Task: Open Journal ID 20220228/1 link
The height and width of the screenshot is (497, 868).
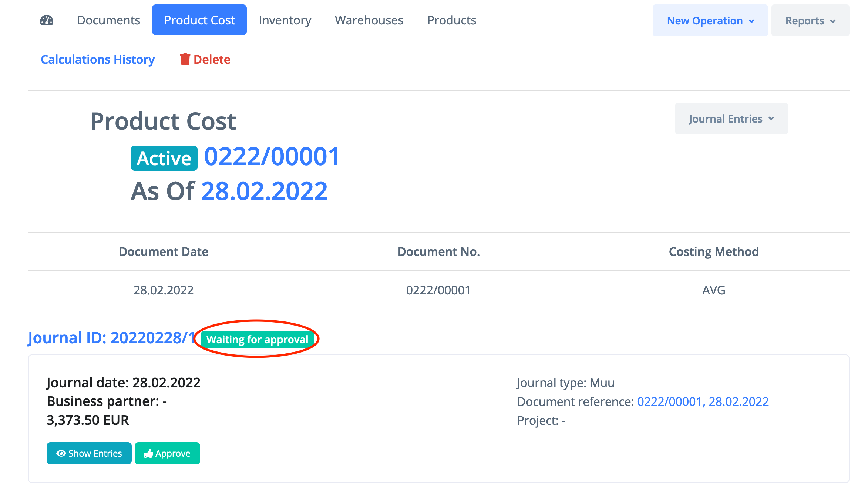Action: click(112, 338)
